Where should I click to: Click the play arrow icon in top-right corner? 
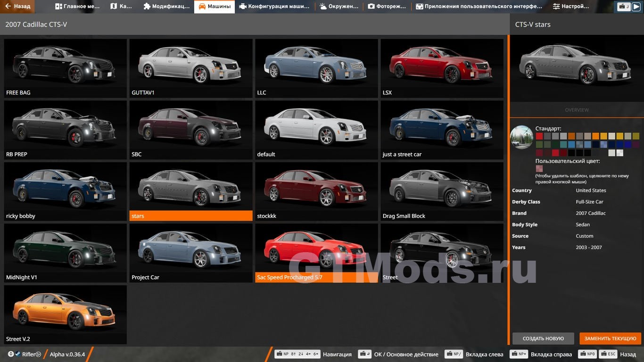(x=636, y=7)
